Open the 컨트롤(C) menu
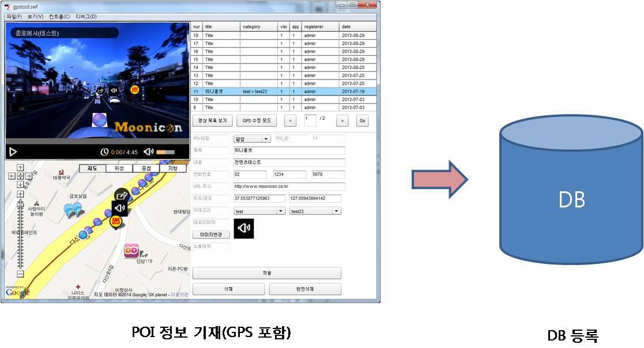 pyautogui.click(x=59, y=17)
